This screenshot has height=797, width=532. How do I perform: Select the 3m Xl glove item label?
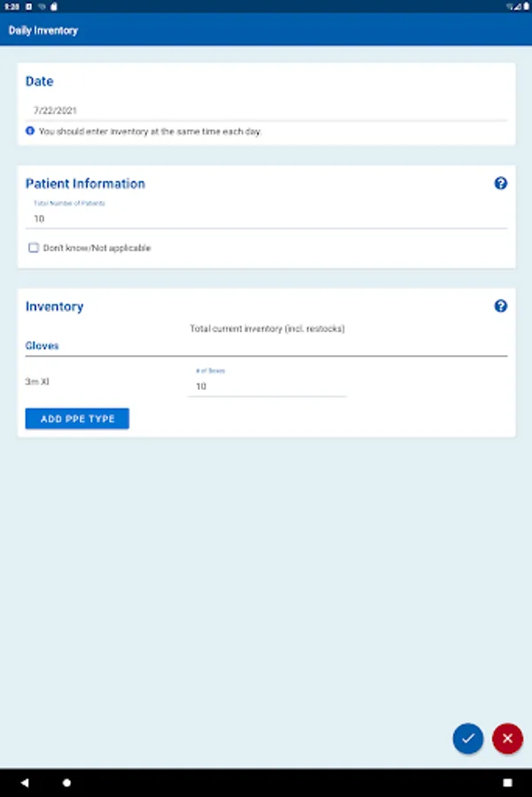37,382
